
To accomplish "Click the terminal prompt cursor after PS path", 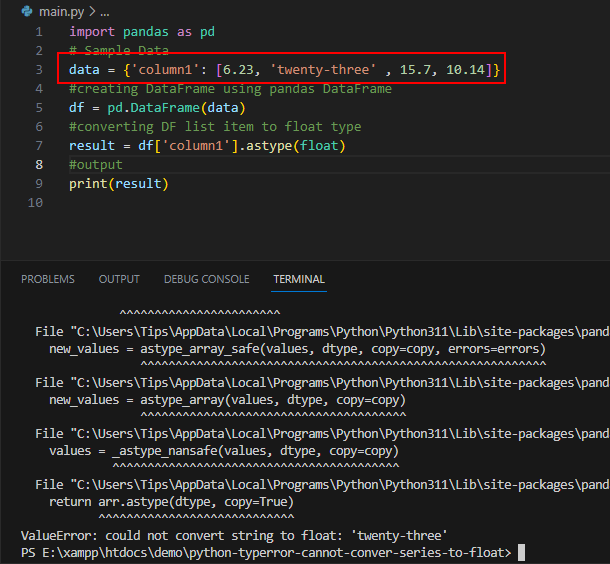I will tap(521, 552).
